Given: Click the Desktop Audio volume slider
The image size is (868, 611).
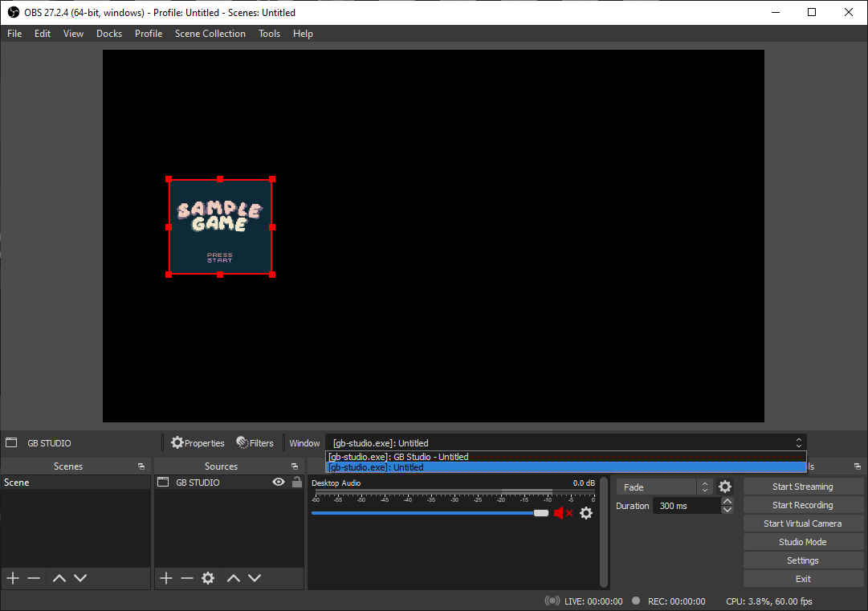Looking at the screenshot, I should click(426, 513).
